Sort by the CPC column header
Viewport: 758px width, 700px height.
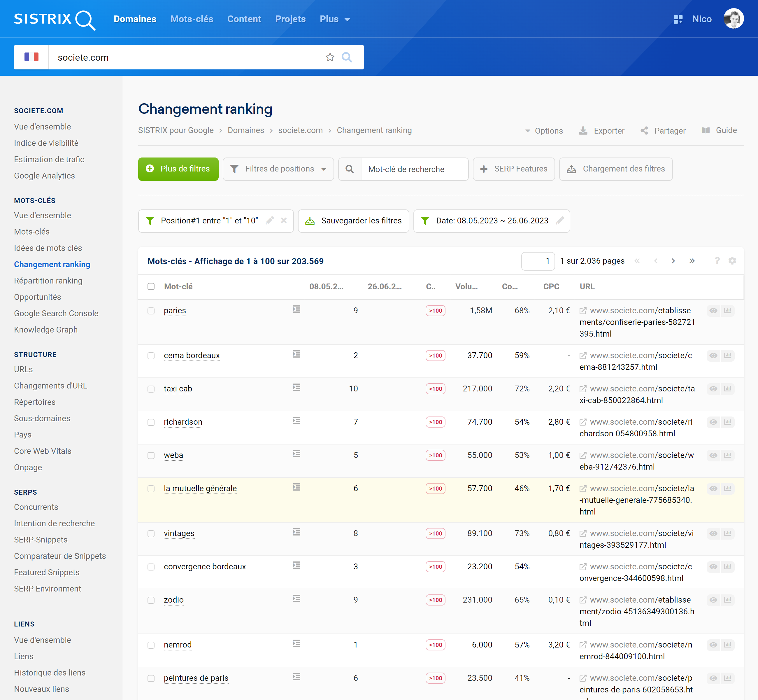pos(551,286)
